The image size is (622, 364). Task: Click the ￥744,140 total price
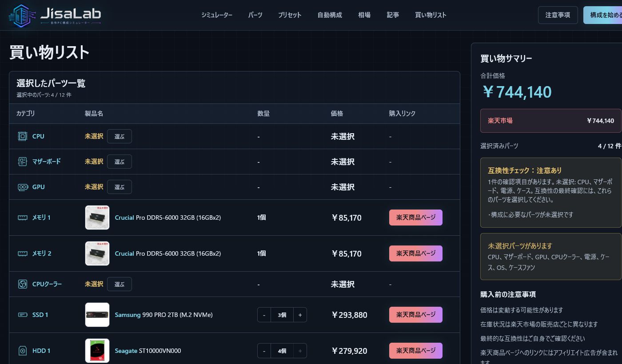517,92
